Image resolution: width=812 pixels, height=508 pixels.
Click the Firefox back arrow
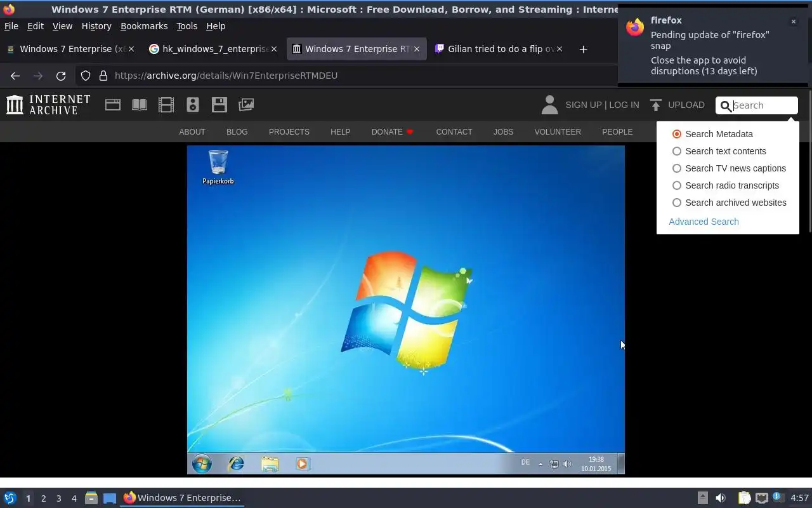coord(15,76)
